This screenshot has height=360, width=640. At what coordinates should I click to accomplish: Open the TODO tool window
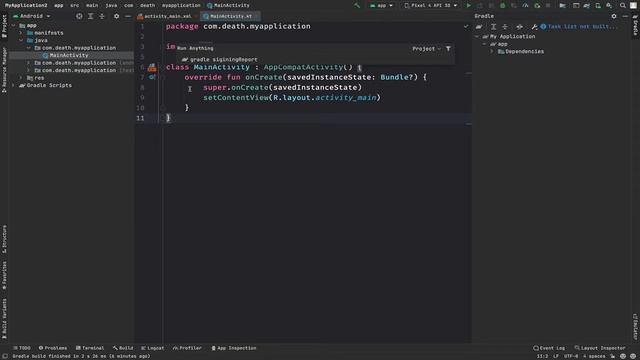pos(22,348)
